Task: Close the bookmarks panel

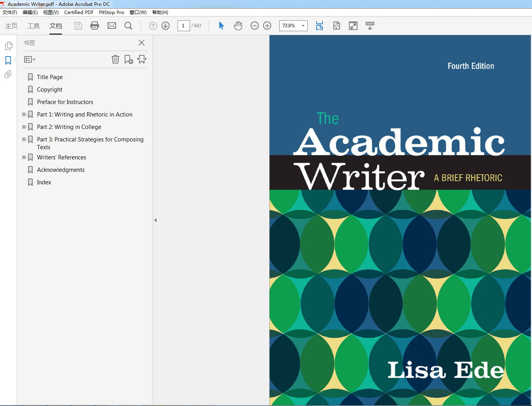Action: [x=142, y=43]
